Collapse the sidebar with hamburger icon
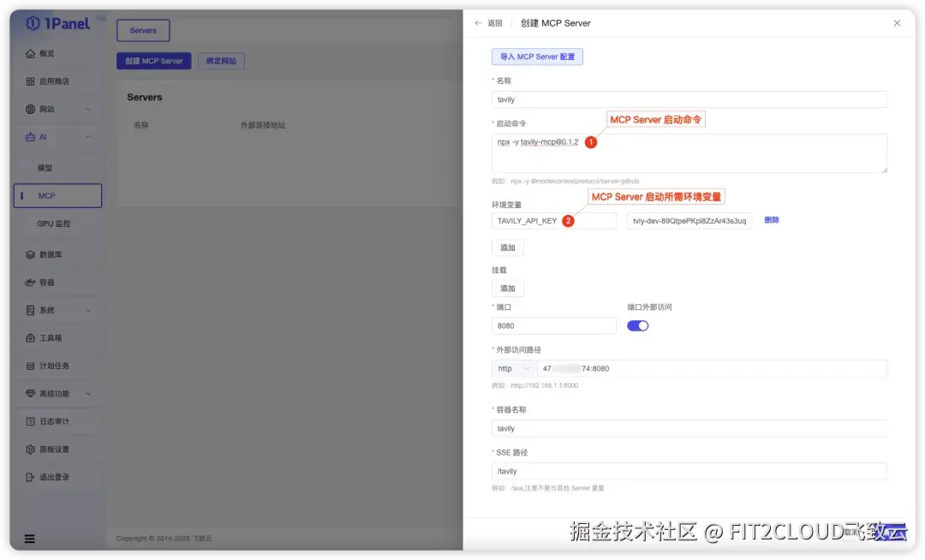The height and width of the screenshot is (560, 925). pos(29,539)
